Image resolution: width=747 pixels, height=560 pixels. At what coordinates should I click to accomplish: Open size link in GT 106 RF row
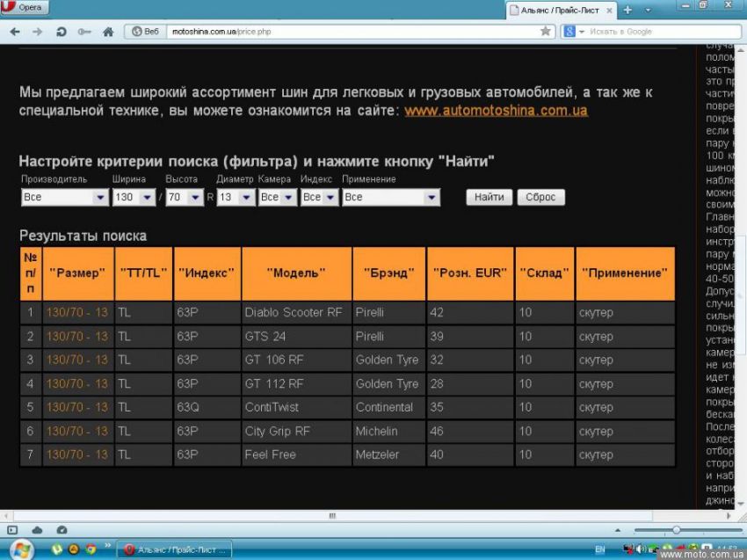click(77, 360)
